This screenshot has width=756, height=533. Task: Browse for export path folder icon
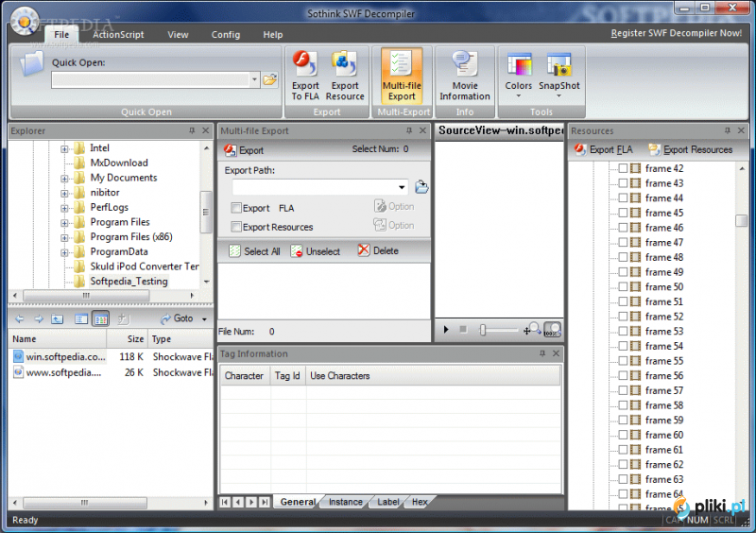click(x=421, y=187)
